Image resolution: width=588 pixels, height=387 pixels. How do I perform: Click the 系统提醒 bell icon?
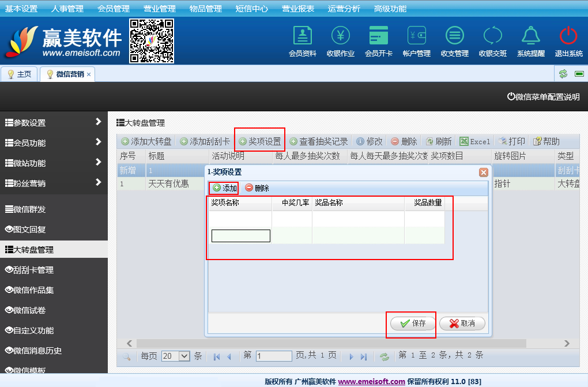(x=530, y=36)
